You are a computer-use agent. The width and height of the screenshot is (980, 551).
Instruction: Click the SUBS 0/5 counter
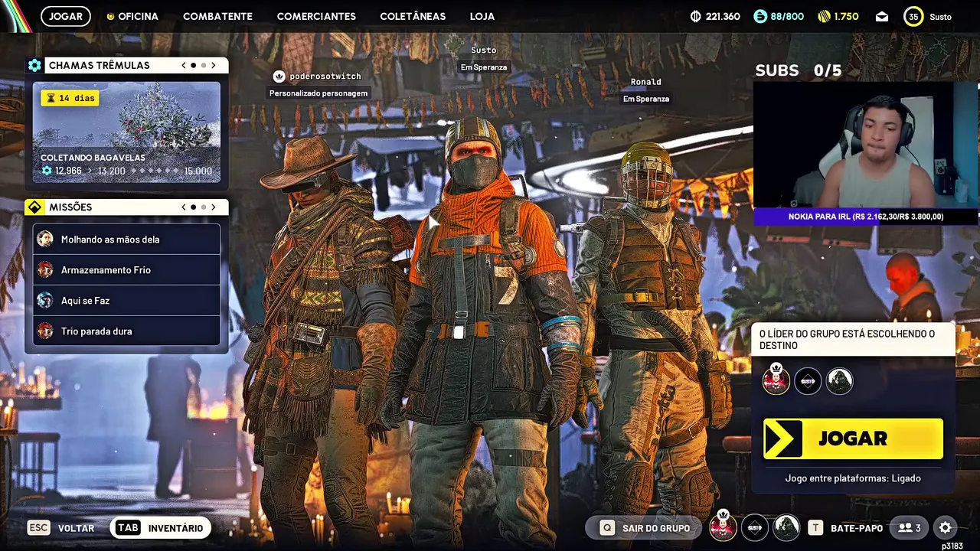799,70
